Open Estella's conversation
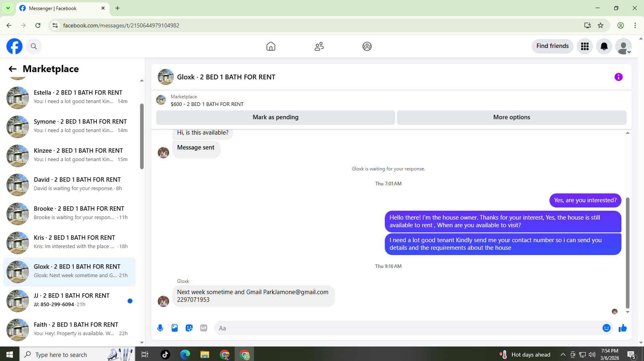644x361 pixels. (x=69, y=98)
